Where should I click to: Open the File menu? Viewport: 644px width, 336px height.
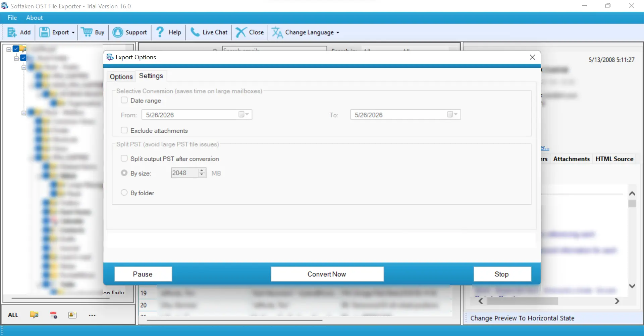pyautogui.click(x=12, y=18)
